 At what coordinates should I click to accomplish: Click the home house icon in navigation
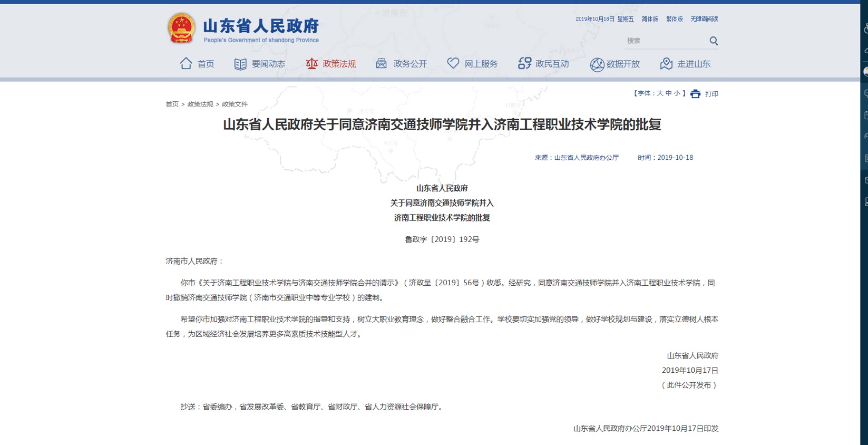coord(186,64)
